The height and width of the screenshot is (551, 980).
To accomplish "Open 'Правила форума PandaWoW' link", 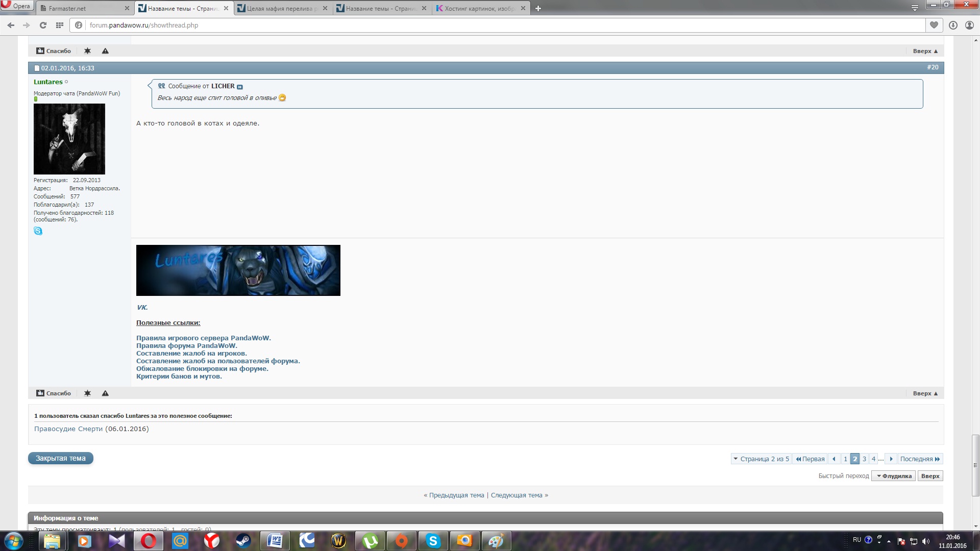I will pyautogui.click(x=186, y=346).
